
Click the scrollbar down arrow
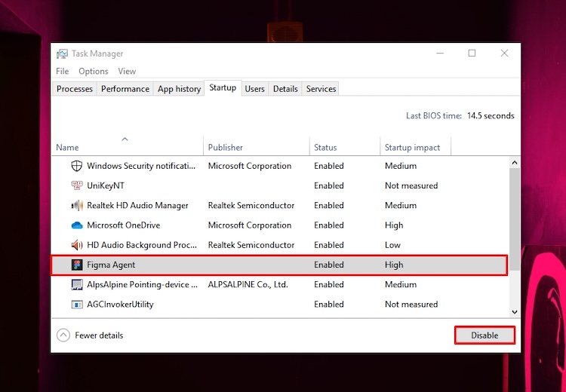click(x=515, y=311)
